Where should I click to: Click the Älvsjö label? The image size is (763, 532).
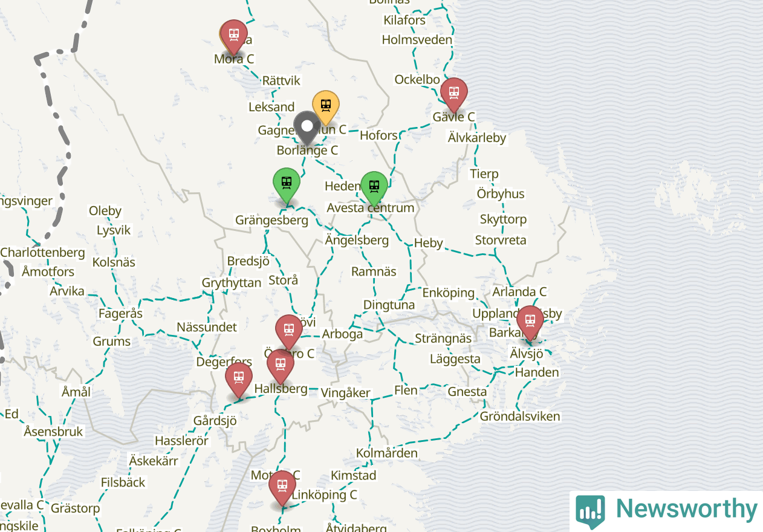tap(526, 353)
